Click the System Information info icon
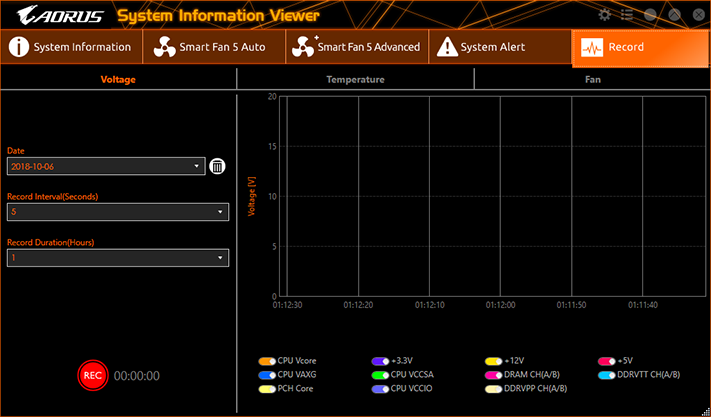 18,47
